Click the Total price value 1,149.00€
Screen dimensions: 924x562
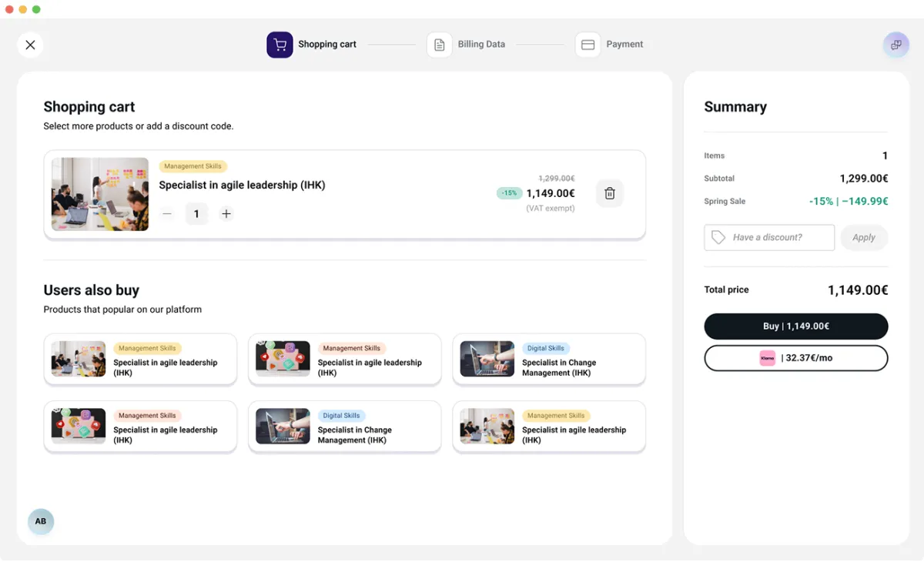858,290
